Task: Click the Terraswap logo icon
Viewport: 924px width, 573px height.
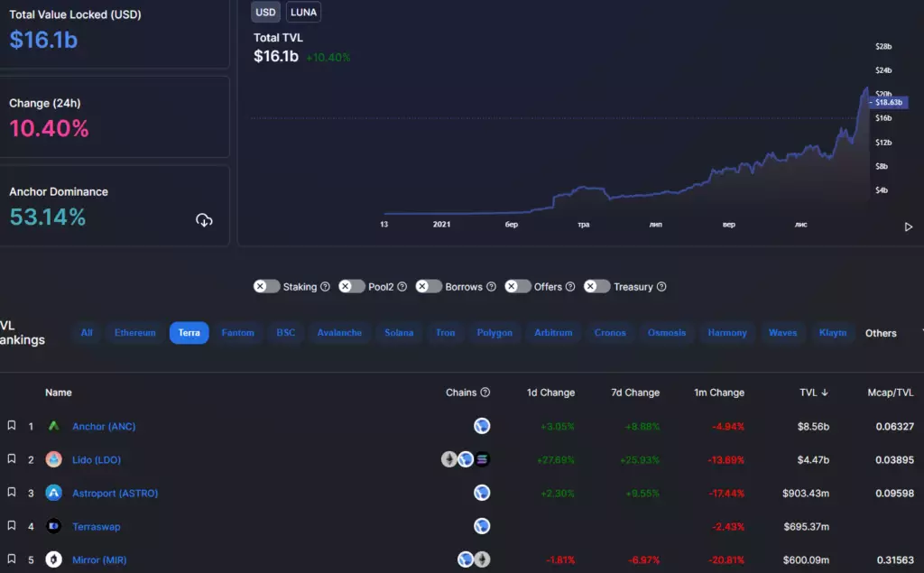Action: click(x=54, y=526)
